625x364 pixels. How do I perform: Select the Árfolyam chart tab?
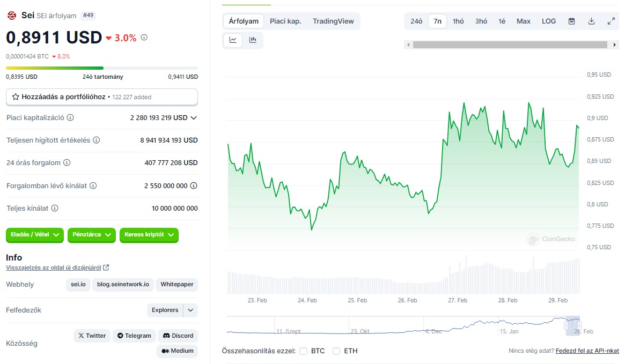tap(244, 21)
